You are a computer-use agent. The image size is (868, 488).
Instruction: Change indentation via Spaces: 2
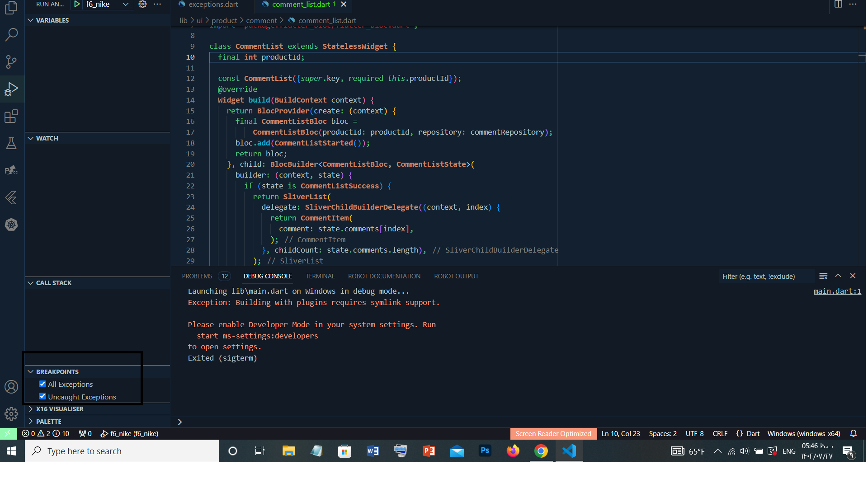[663, 433]
